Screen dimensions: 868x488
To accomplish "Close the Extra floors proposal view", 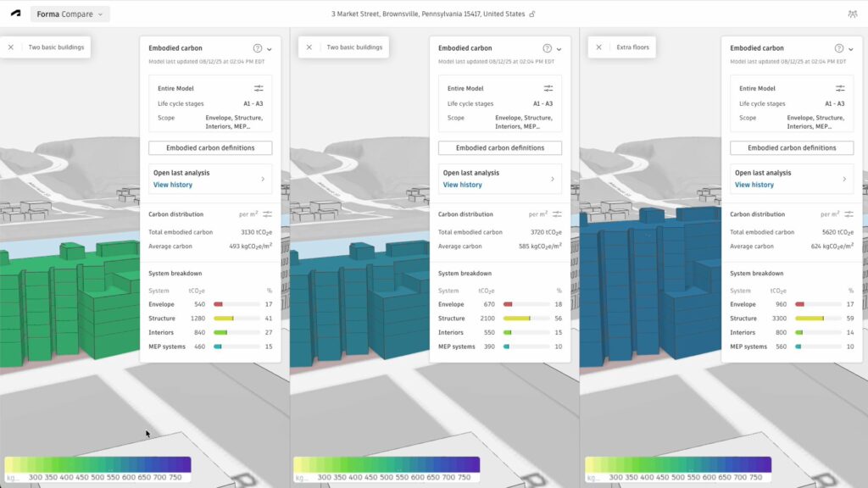I will (598, 47).
